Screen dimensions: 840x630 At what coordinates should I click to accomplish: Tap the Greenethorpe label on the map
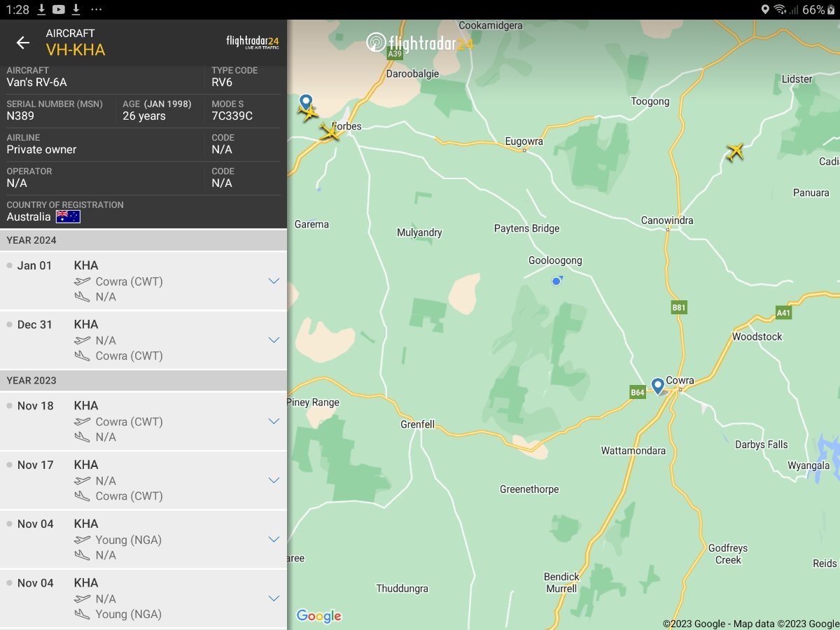tap(529, 489)
